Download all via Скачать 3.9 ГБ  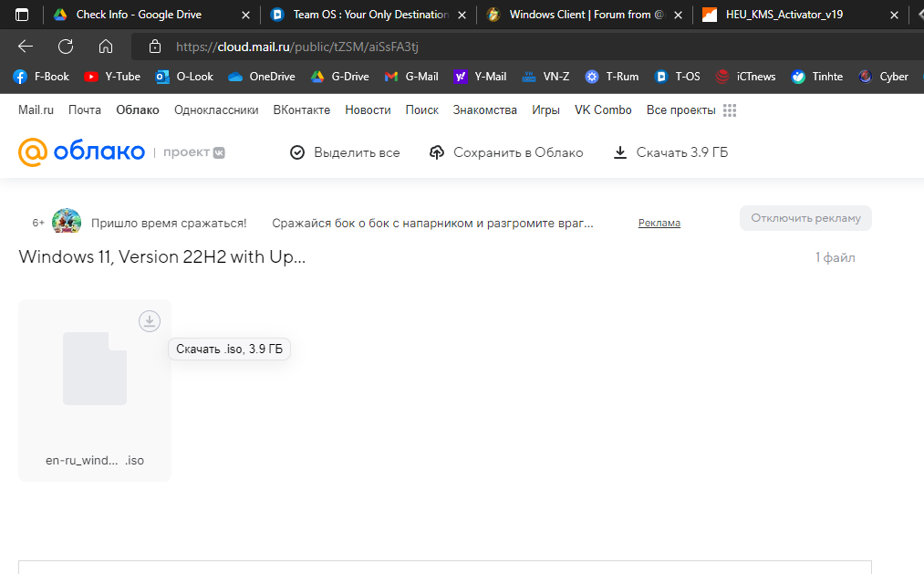(670, 152)
